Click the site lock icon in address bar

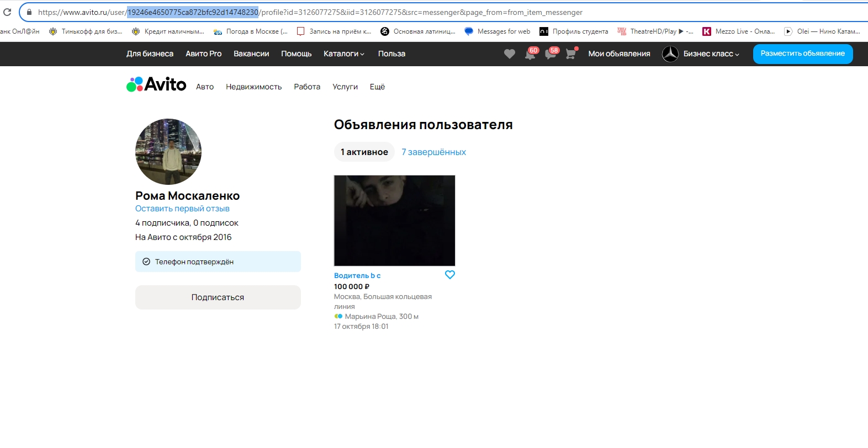(29, 12)
